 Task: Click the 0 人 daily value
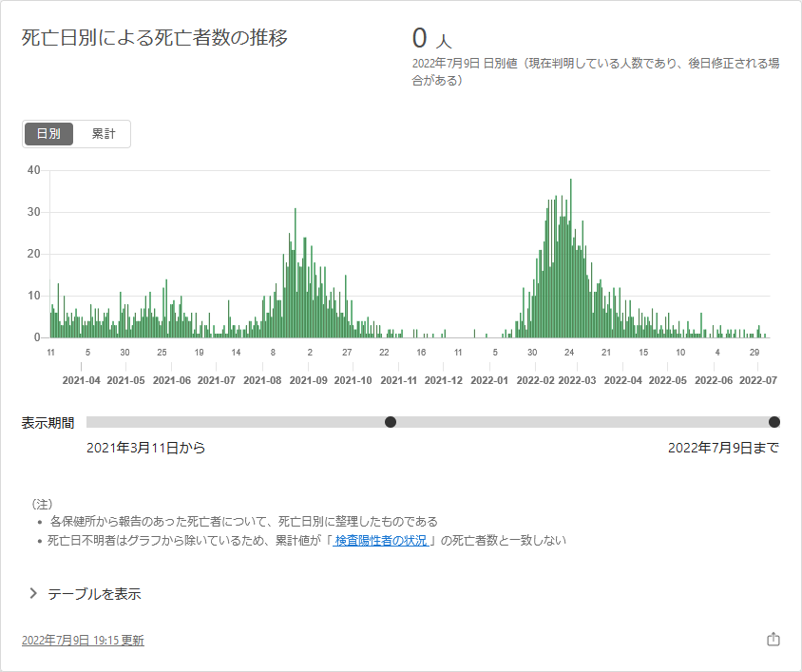pos(431,38)
